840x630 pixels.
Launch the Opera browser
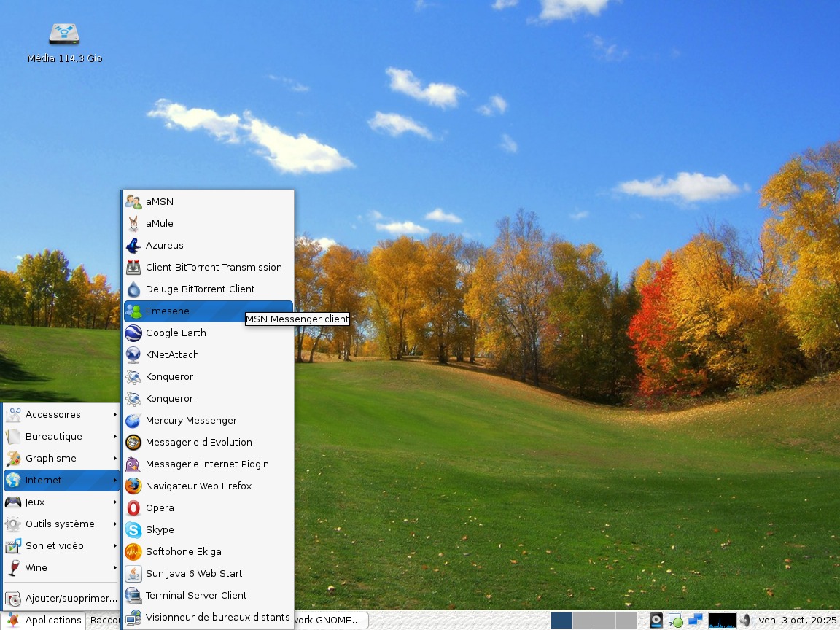(209, 507)
